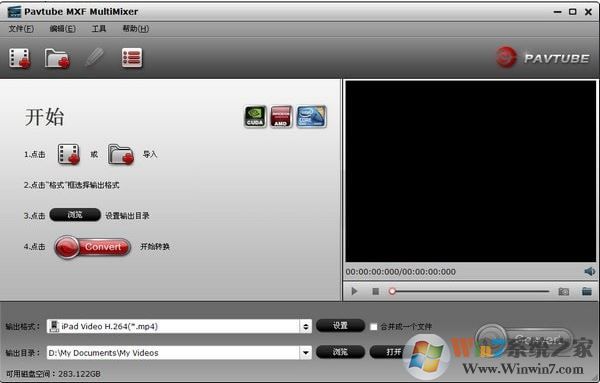Click the Pavtube logo at top right
Image resolution: width=600 pixels, height=383 pixels.
(x=543, y=57)
